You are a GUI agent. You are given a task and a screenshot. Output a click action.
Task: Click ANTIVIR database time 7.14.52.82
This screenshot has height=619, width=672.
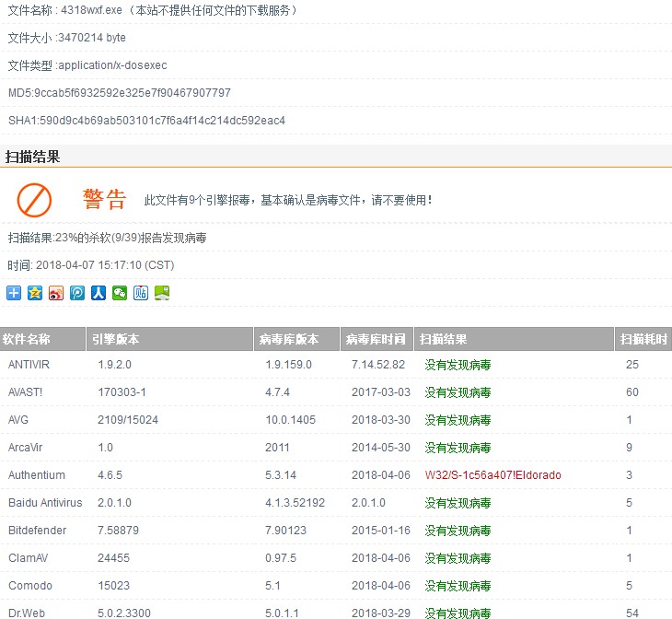click(378, 365)
